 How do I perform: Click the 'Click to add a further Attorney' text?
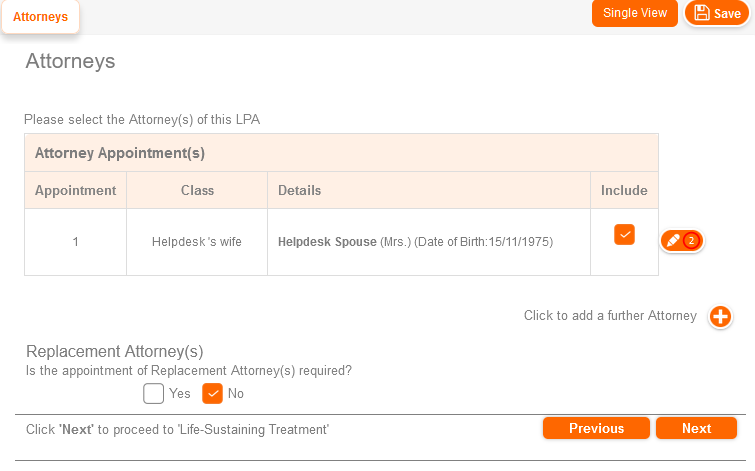[610, 316]
